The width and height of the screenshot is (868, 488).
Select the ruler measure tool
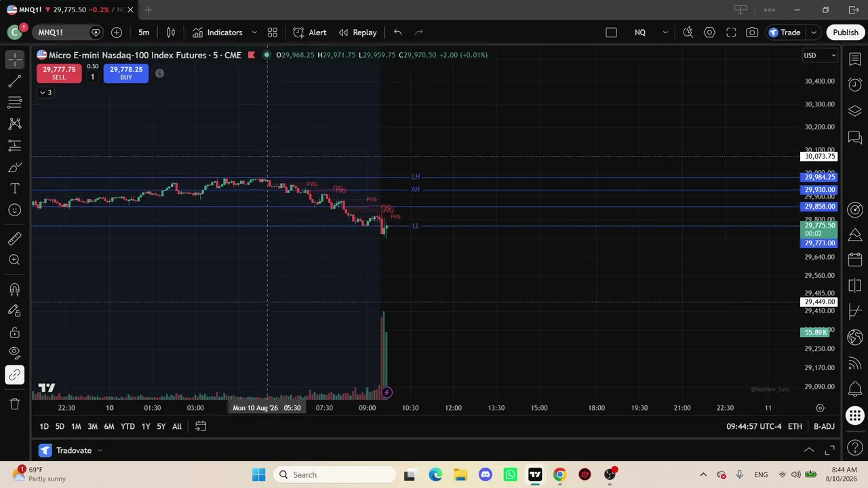15,239
